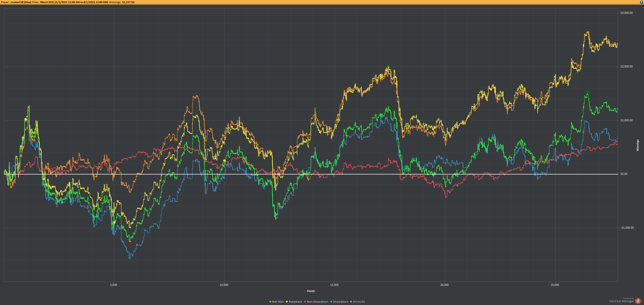Toggle the Showdown series in the legend

[339, 302]
